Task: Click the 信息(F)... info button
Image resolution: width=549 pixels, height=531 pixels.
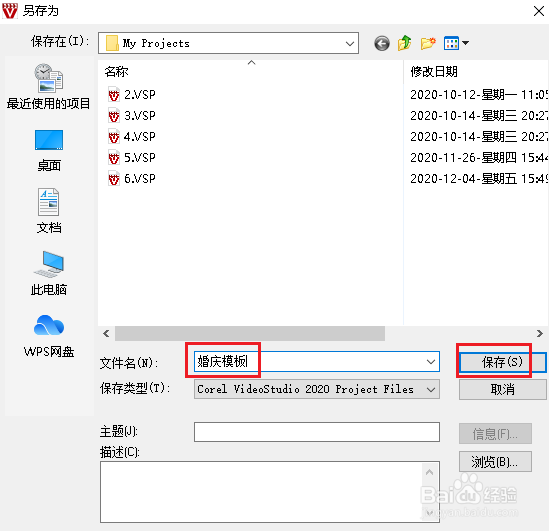Action: tap(495, 434)
